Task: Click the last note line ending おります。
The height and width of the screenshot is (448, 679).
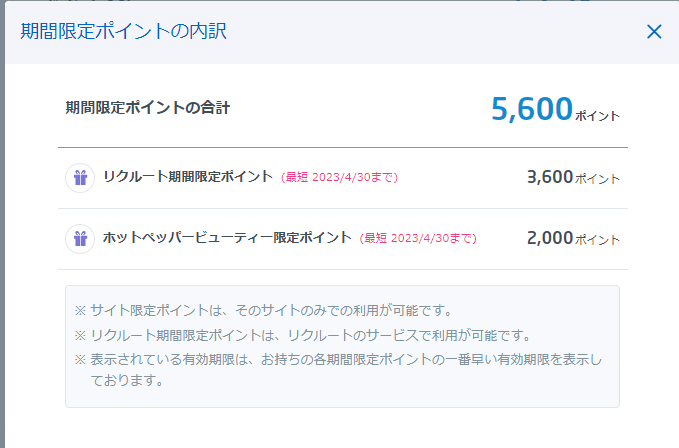Action: click(x=126, y=380)
